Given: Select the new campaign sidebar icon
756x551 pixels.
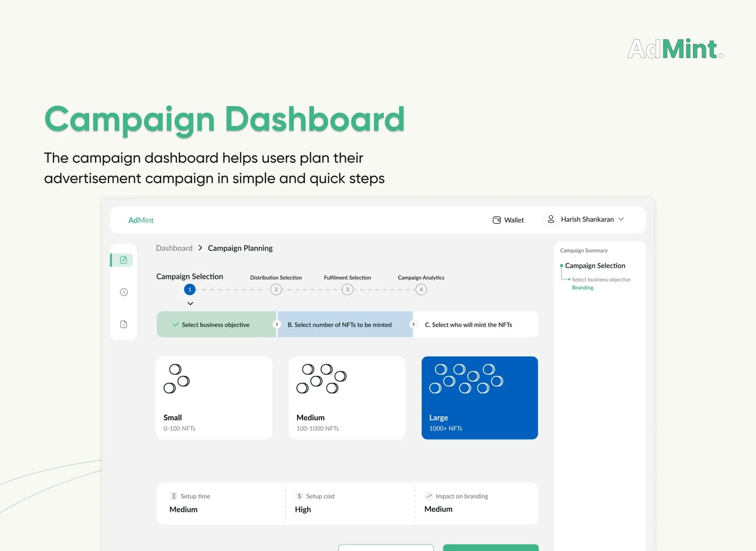Looking at the screenshot, I should (124, 260).
